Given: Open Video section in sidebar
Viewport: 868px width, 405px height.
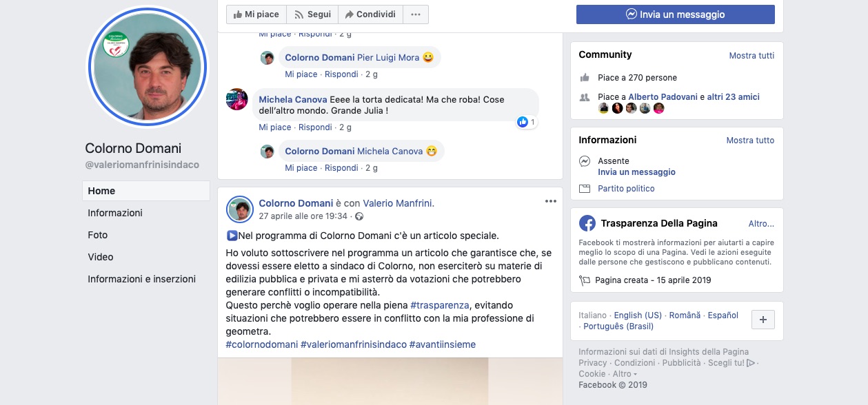Looking at the screenshot, I should (x=101, y=257).
